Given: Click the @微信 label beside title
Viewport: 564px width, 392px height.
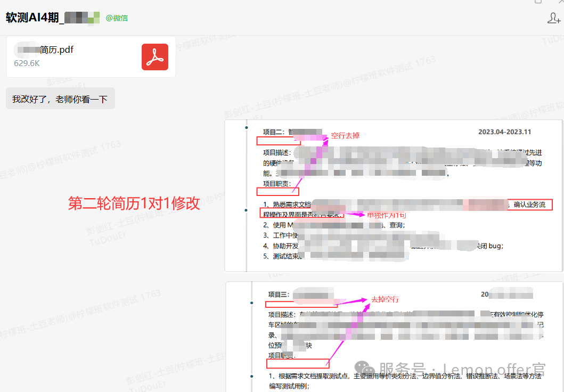Looking at the screenshot, I should 117,18.
